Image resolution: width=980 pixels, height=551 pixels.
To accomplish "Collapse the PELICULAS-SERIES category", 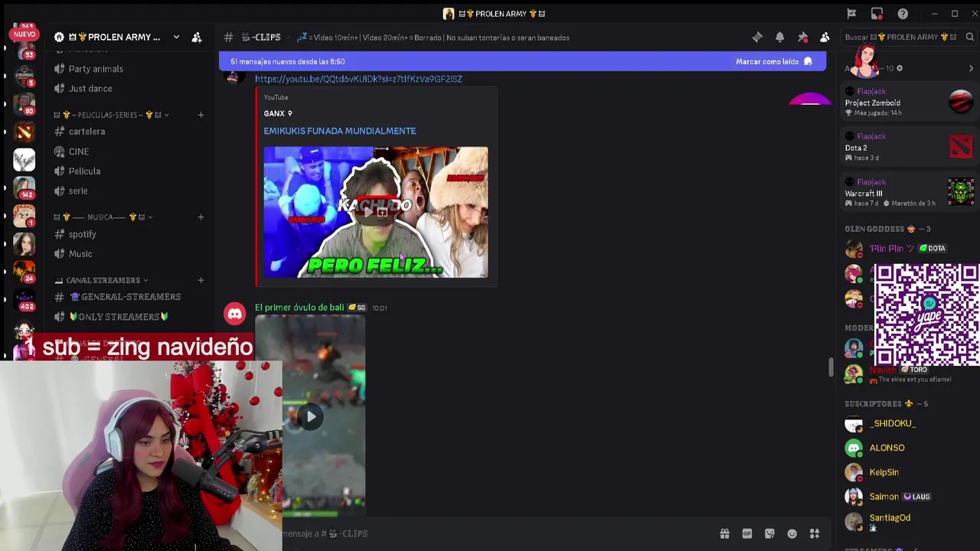I will 111,115.
